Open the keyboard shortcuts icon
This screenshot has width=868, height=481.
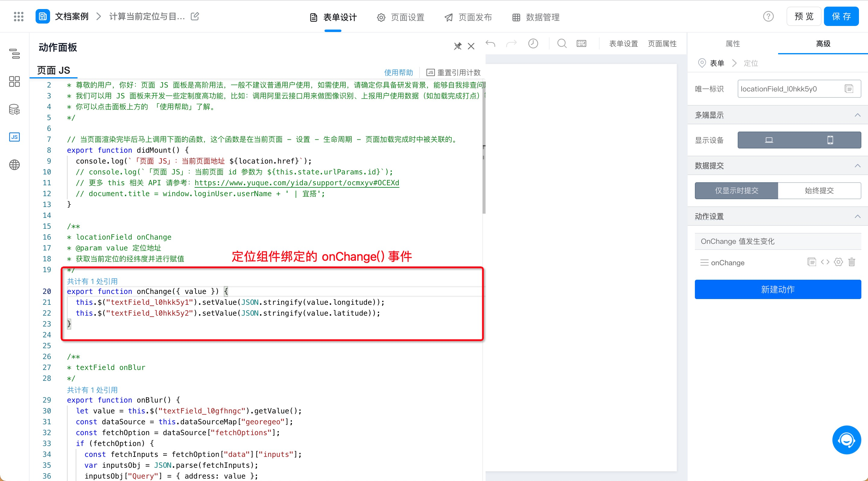581,43
